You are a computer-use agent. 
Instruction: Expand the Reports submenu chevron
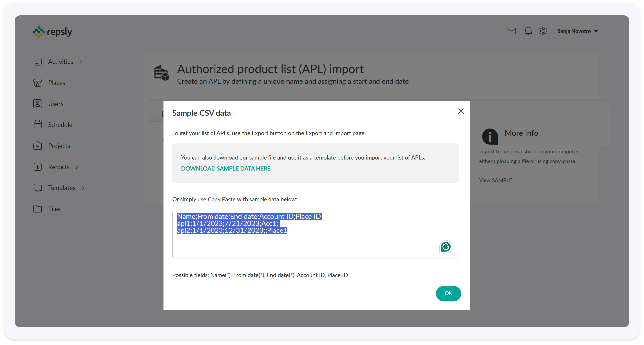point(77,167)
